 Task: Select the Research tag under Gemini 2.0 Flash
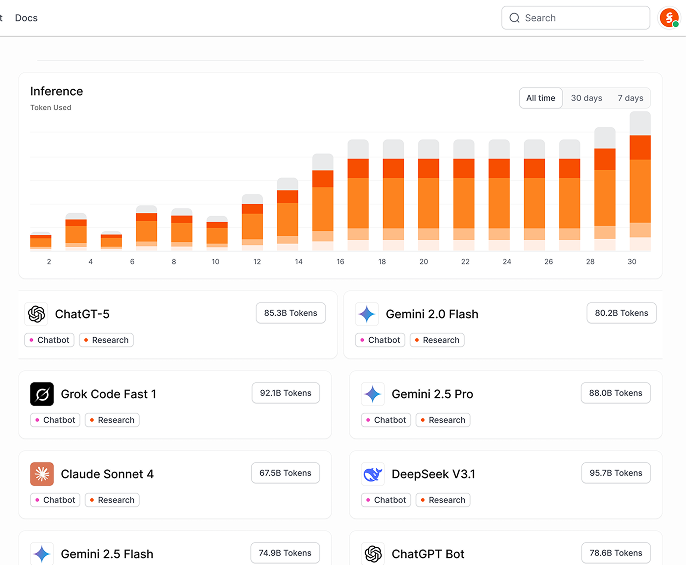(x=437, y=340)
